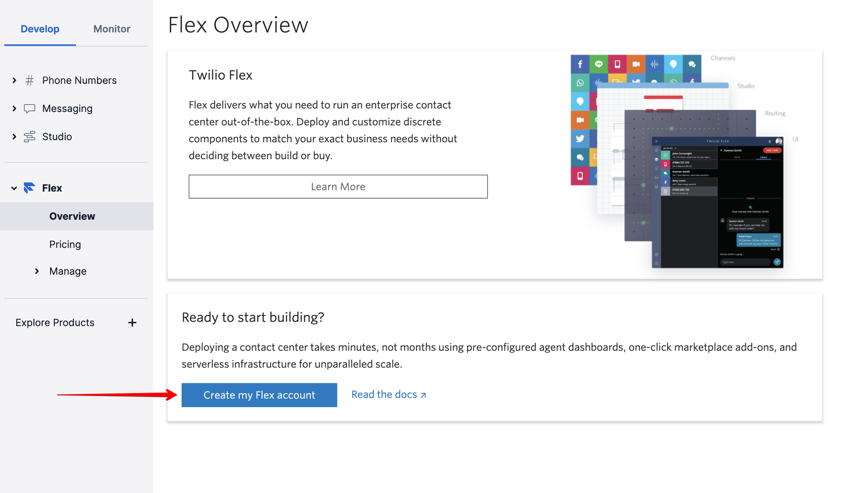Click the Phone Numbers hash icon
Screen dimensions: 868x493
(29, 80)
